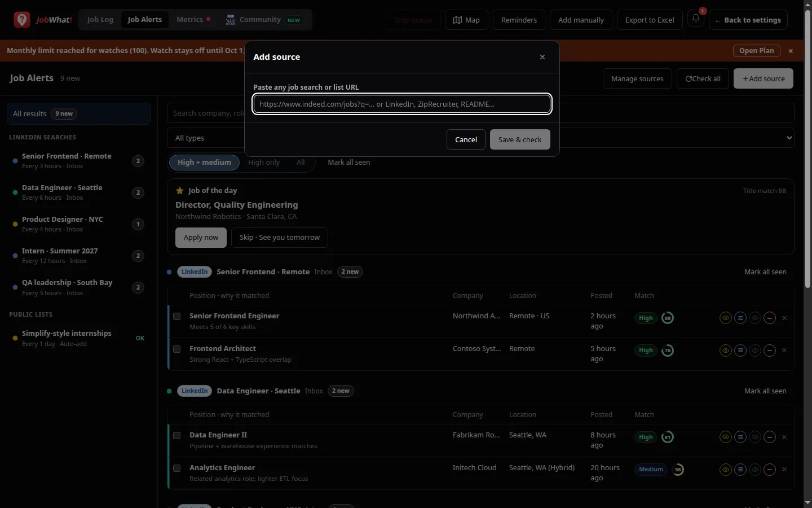Click Apply now for Job of the day
This screenshot has width=812, height=508.
coord(201,238)
